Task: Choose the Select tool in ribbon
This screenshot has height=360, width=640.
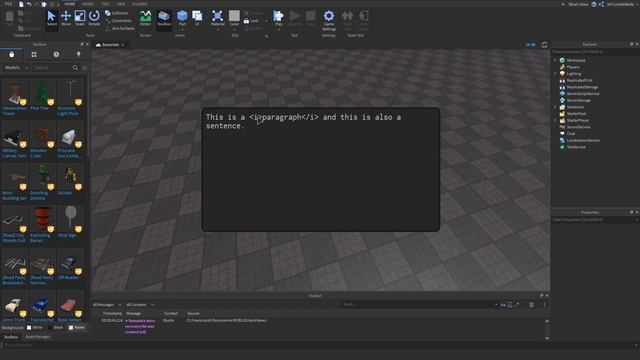Action: (51, 19)
